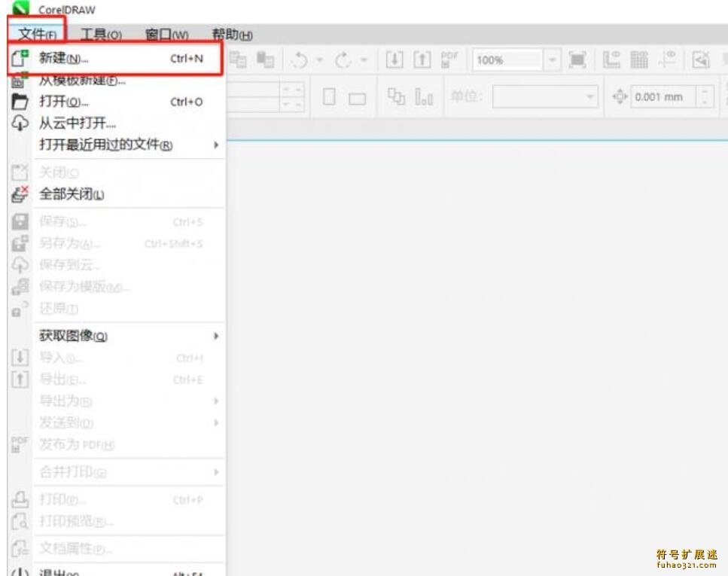
Task: Choose 新建(N)... from the file menu
Action: click(115, 58)
